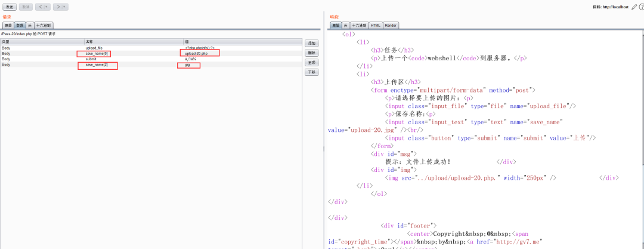Switch response view to HTML tab
This screenshot has height=249, width=644.
[375, 26]
